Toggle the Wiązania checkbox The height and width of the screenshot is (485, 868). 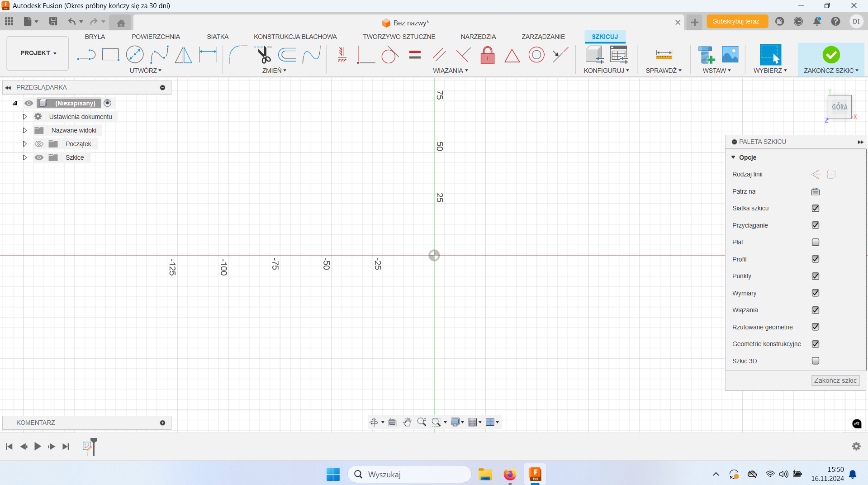click(x=816, y=310)
